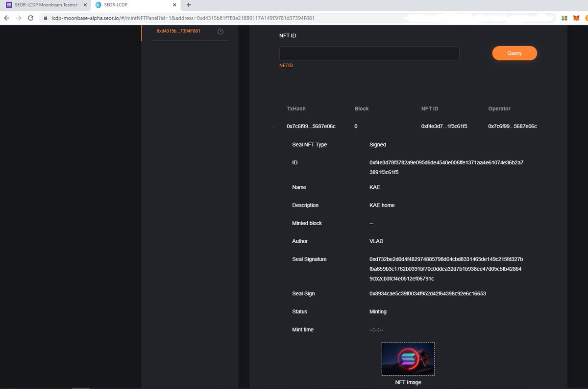Reload the current page

(31, 18)
